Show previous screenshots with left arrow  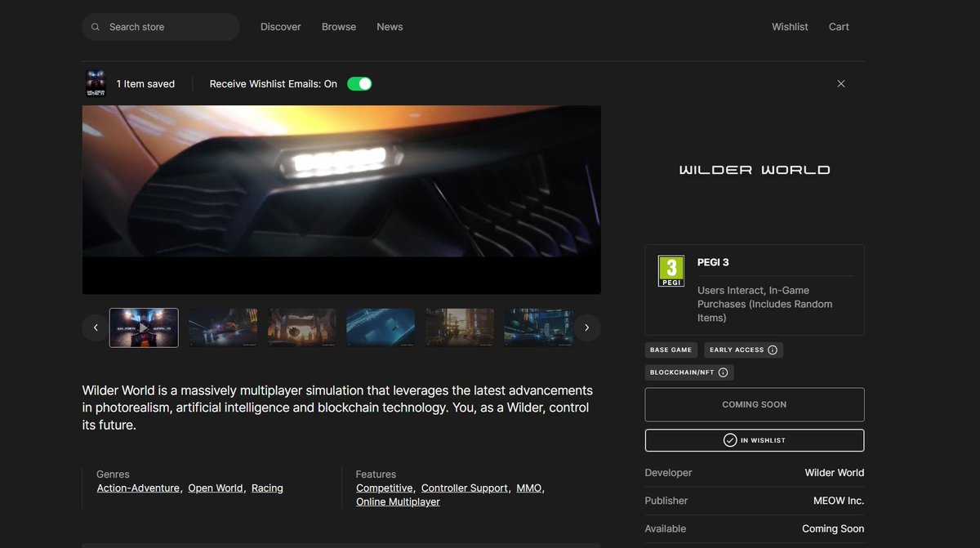point(96,327)
